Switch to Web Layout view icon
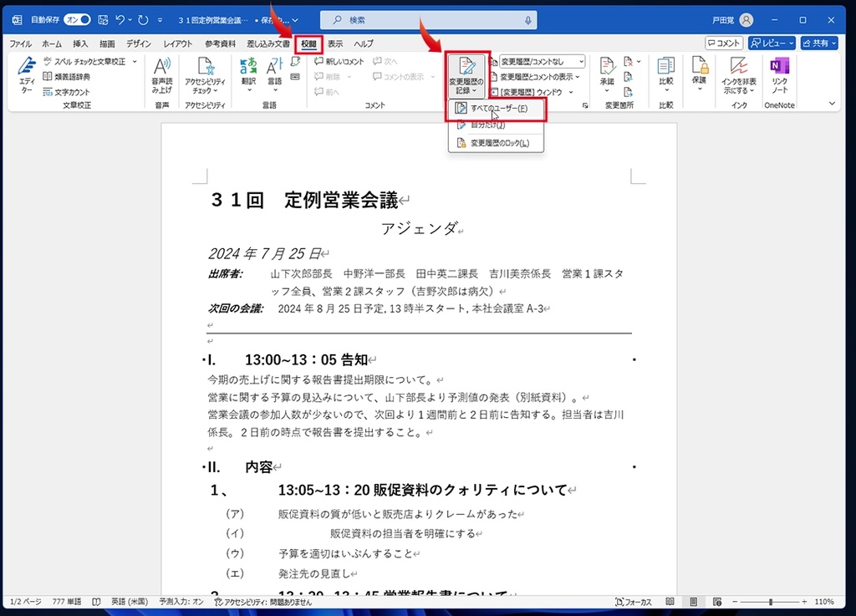 (x=717, y=602)
